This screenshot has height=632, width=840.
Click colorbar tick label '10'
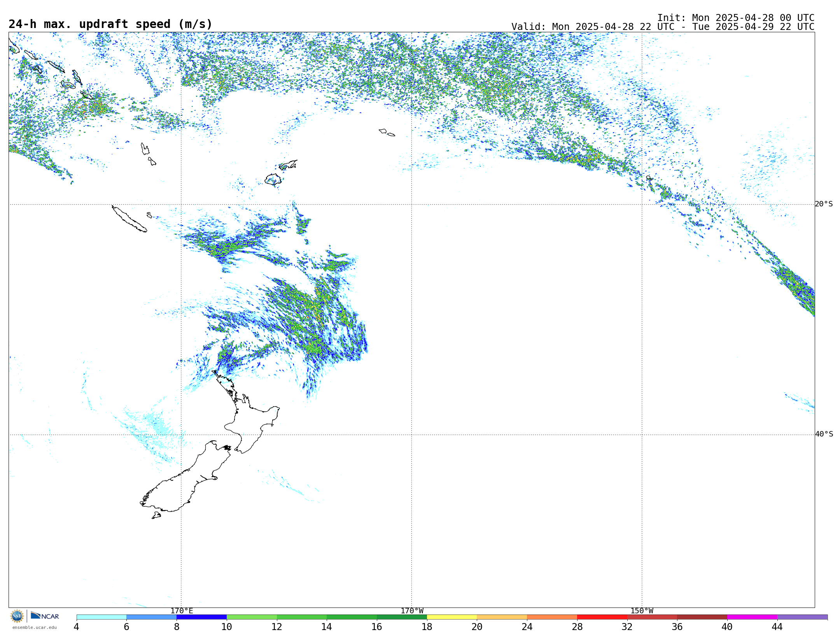[x=227, y=627]
